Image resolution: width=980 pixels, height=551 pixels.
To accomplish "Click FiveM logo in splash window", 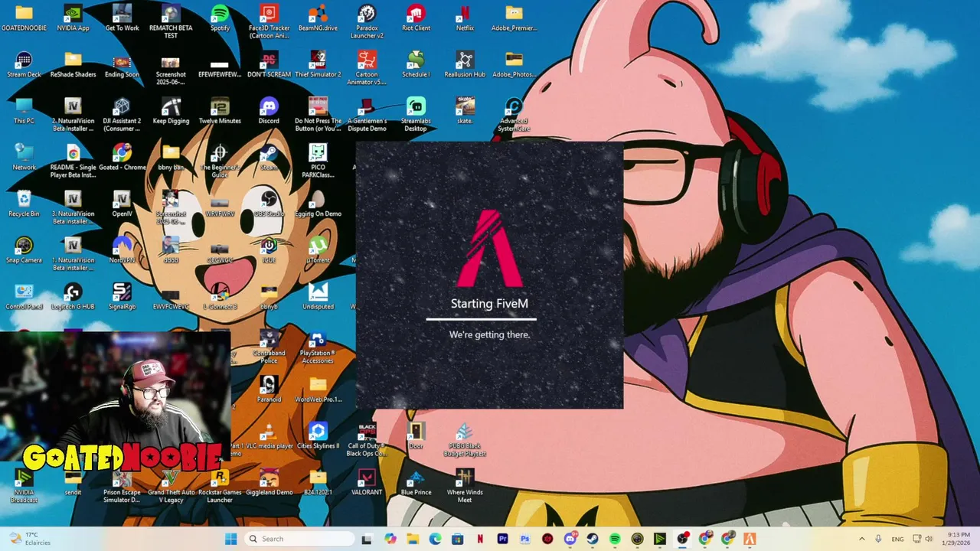I will (x=489, y=249).
